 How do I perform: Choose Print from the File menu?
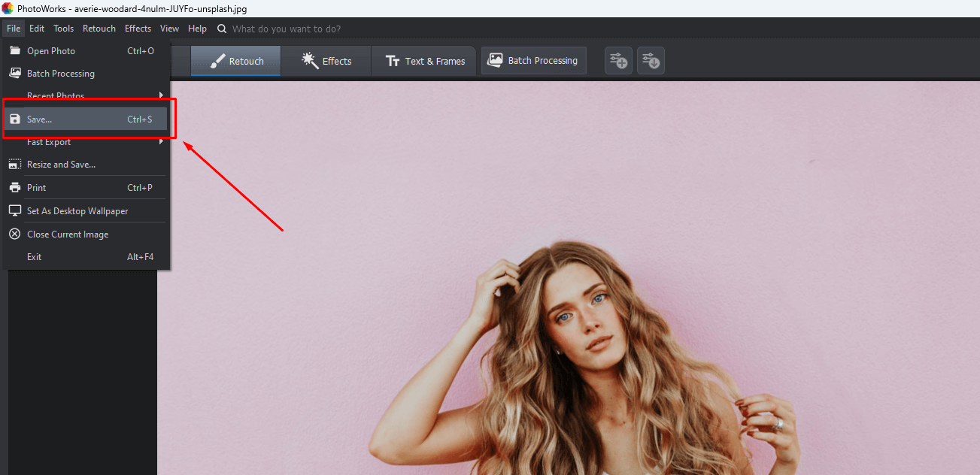(86, 188)
